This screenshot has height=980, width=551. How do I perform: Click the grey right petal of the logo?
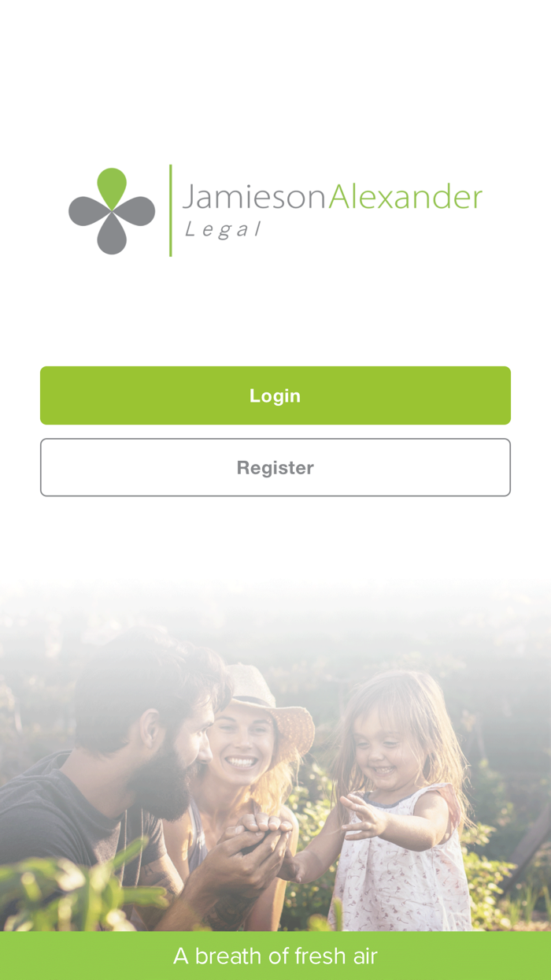pos(135,211)
